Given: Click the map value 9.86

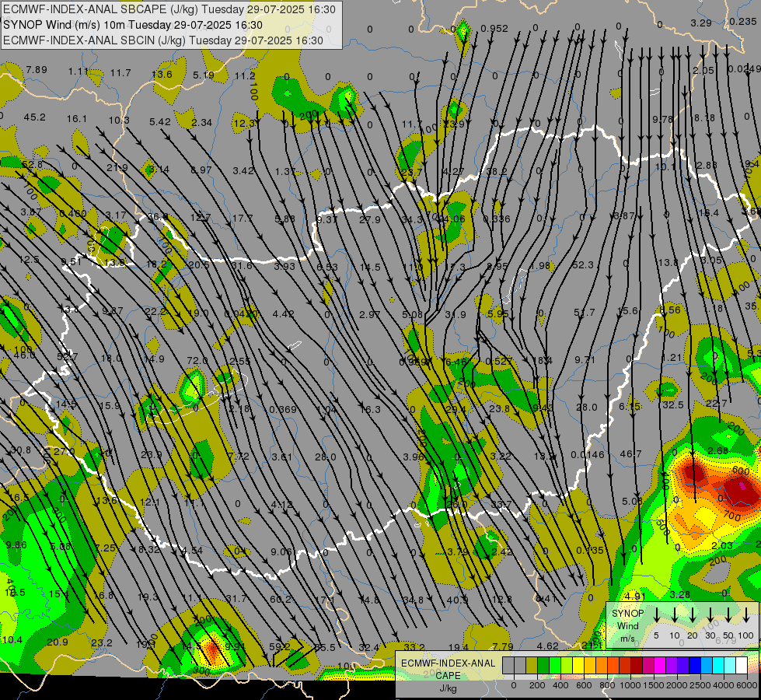Looking at the screenshot, I should click(x=16, y=544).
